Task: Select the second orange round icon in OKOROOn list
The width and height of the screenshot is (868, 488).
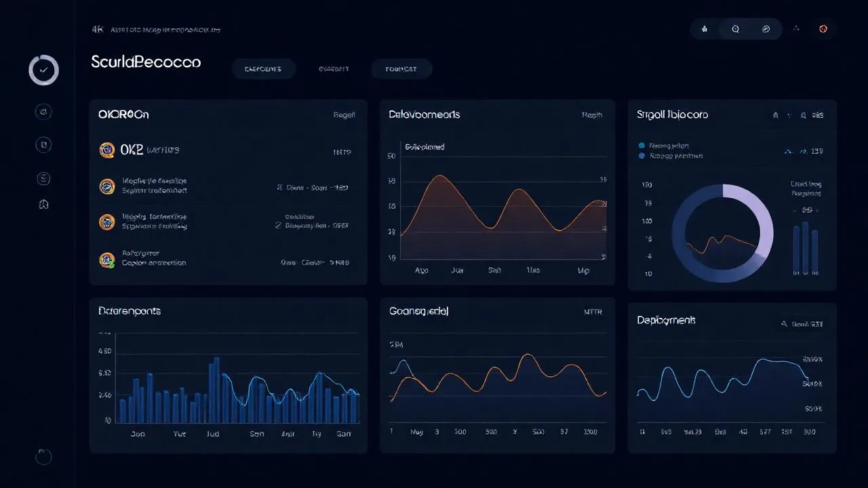Action: tap(107, 186)
